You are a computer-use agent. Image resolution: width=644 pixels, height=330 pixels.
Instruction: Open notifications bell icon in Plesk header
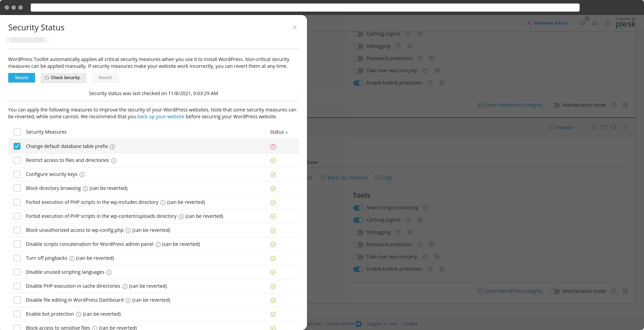pos(583,23)
